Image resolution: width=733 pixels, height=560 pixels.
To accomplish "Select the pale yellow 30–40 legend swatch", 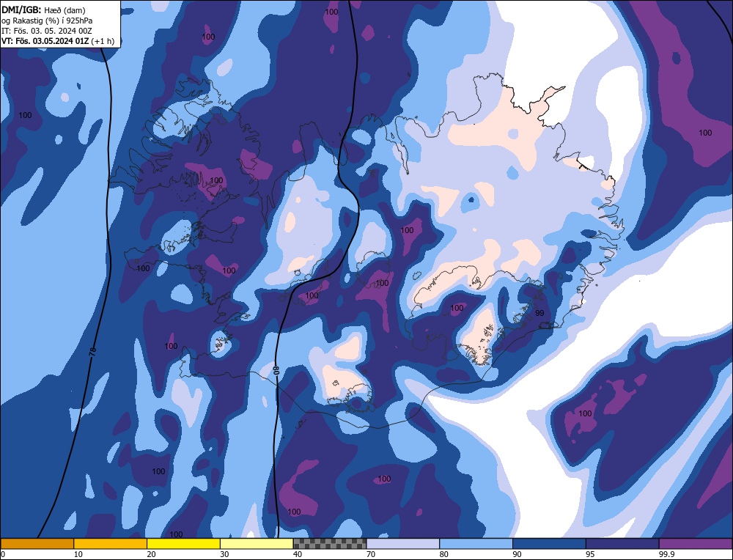I will (x=257, y=543).
